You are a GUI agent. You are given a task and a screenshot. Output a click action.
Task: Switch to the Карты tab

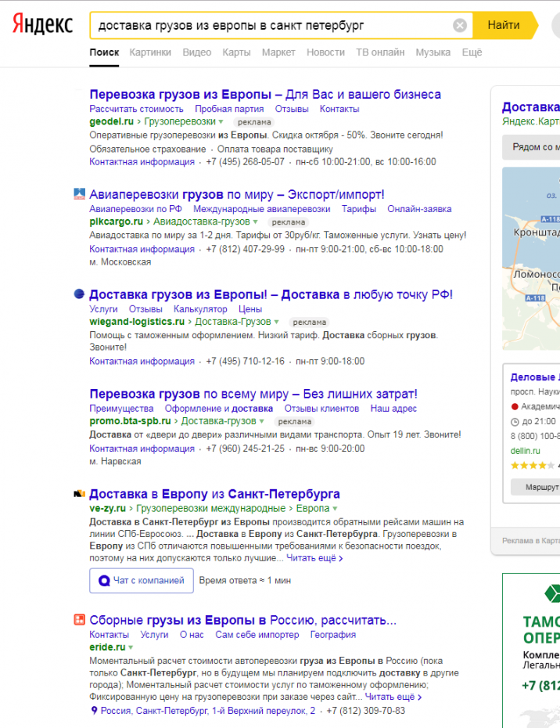(236, 52)
